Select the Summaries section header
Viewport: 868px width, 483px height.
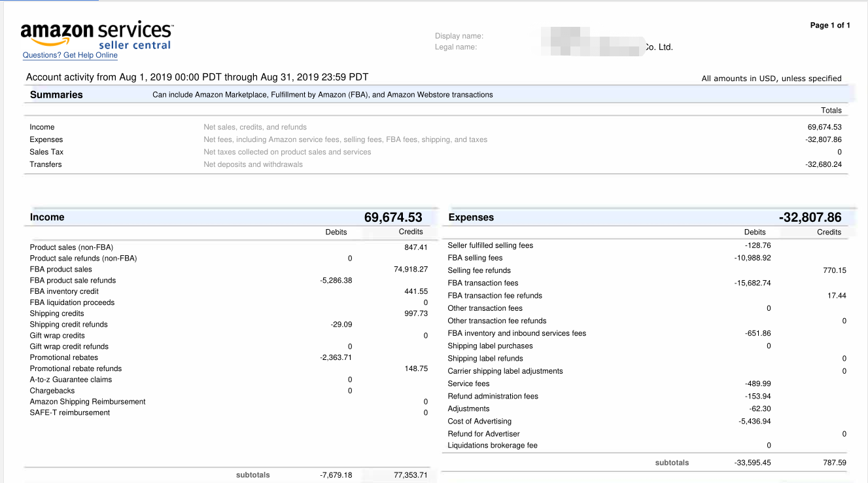[56, 94]
